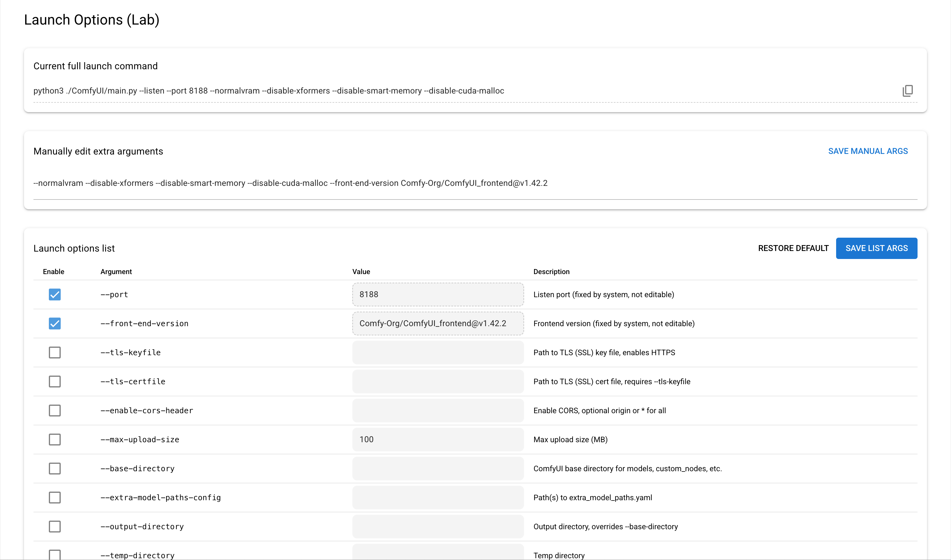Click the --max-upload-size value field showing 100
The image size is (951, 560).
tap(438, 439)
